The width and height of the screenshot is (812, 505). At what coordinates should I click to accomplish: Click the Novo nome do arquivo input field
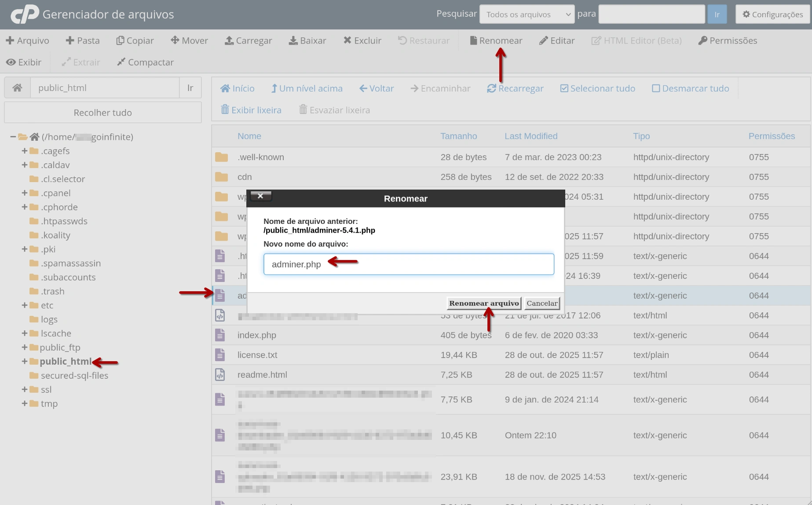[x=408, y=264]
